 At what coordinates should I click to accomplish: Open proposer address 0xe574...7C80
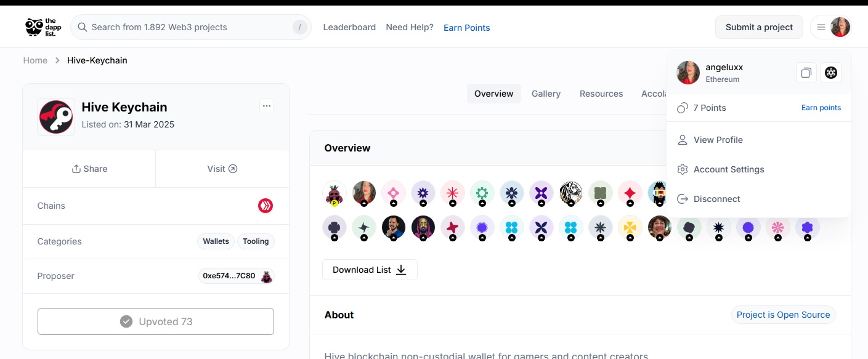(x=229, y=276)
